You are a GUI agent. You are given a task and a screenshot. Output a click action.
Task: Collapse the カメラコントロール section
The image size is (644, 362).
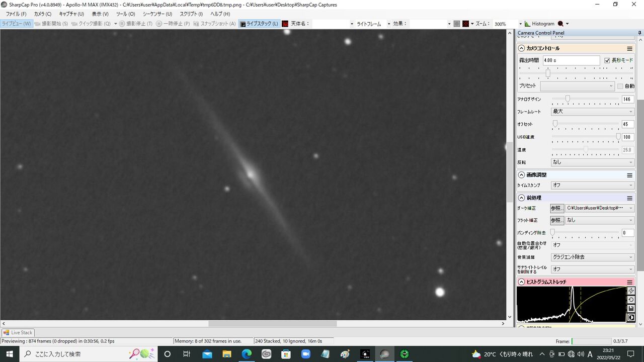coord(521,49)
